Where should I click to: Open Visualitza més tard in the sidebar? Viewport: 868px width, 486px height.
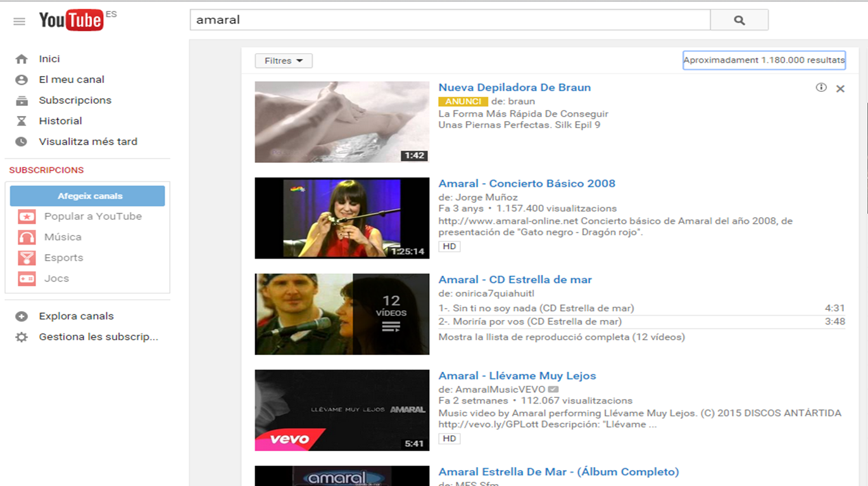click(x=88, y=142)
